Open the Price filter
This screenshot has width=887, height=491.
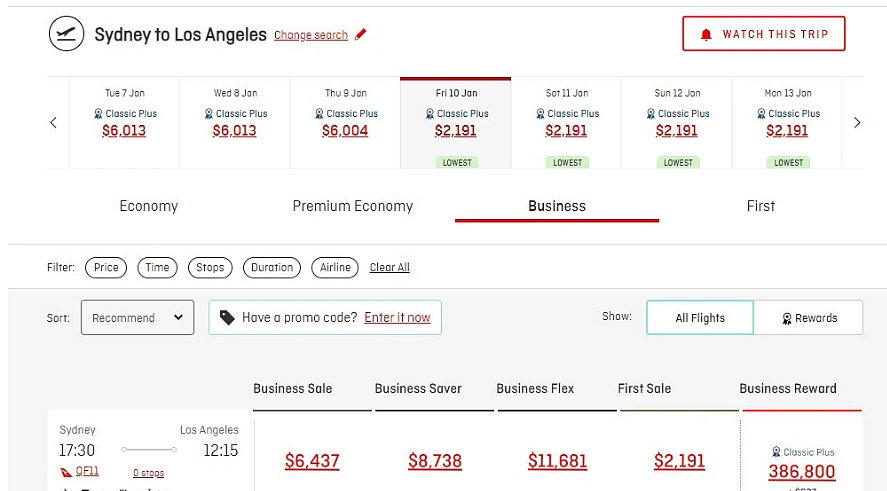[106, 267]
